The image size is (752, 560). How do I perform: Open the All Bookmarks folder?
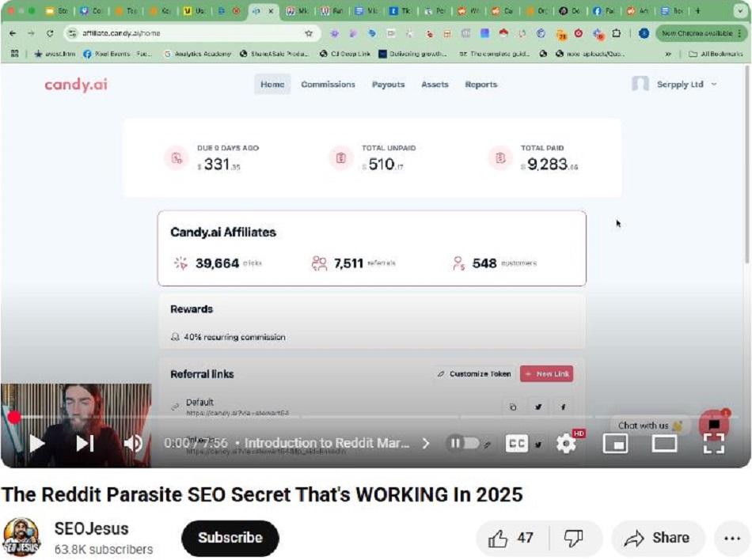[x=715, y=54]
